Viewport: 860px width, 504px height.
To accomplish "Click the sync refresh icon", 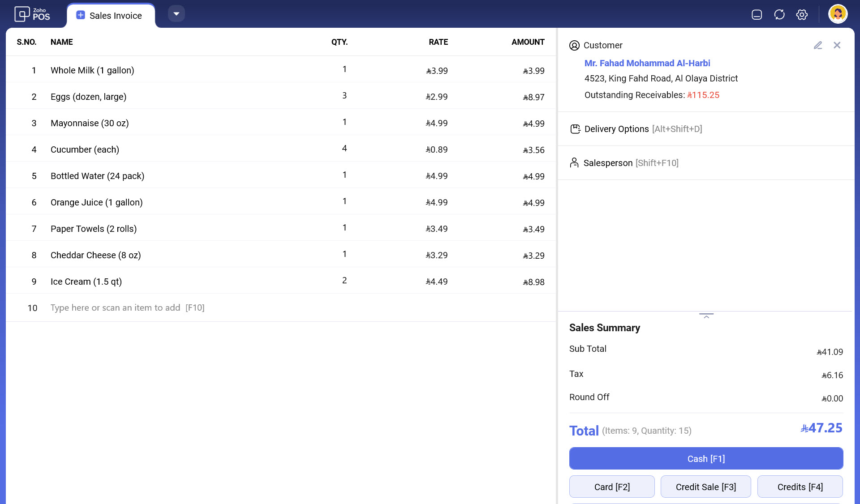I will [779, 15].
